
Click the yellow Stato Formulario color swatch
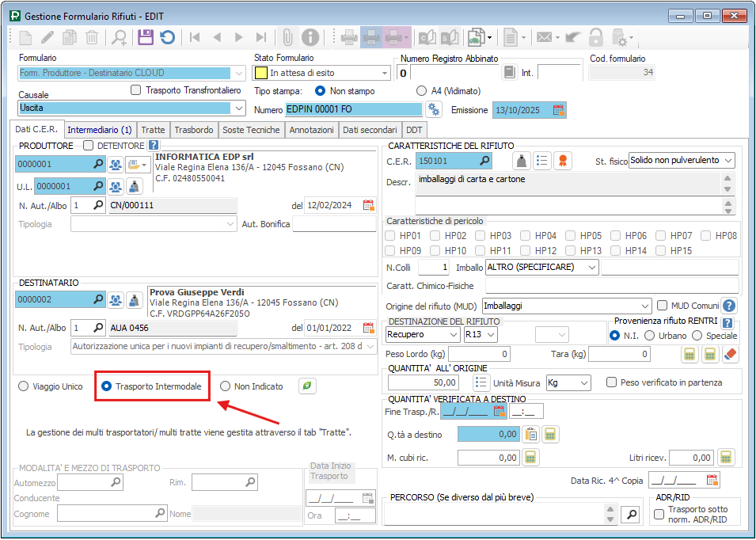260,73
